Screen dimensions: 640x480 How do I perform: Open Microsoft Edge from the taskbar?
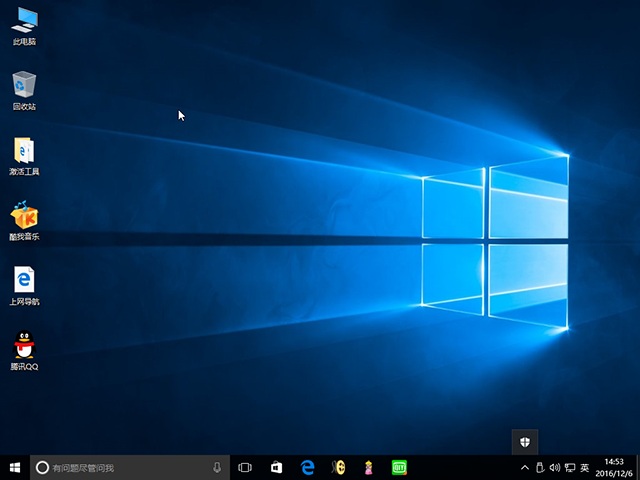point(308,467)
